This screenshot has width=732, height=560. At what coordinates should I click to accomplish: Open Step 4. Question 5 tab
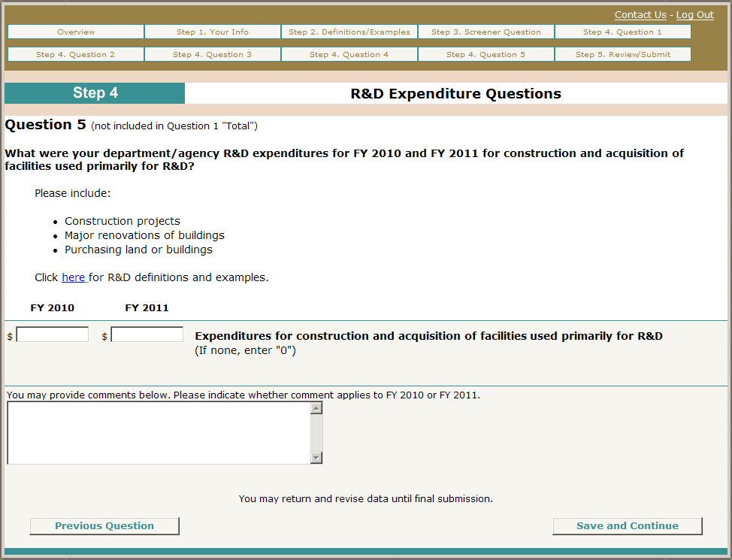tap(486, 54)
